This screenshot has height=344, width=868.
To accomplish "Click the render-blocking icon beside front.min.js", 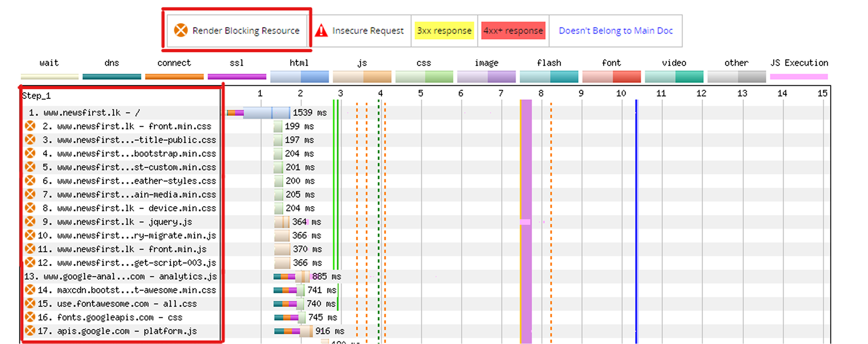I will pos(30,249).
